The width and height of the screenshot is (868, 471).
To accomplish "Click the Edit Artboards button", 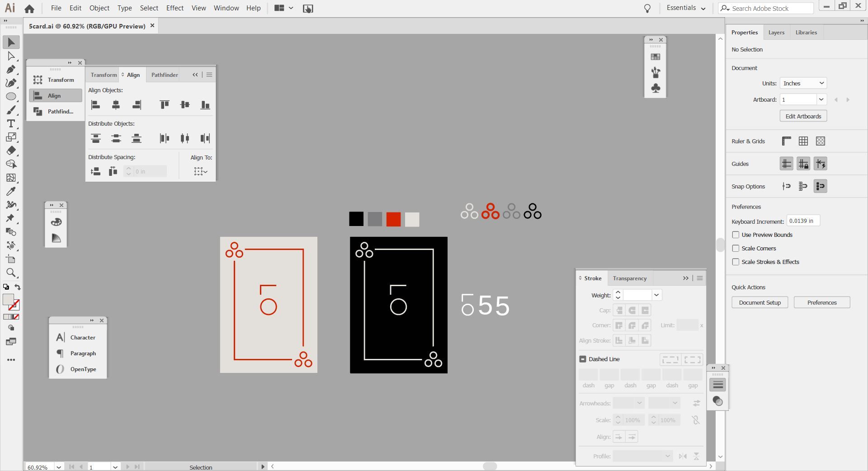I will [x=802, y=116].
